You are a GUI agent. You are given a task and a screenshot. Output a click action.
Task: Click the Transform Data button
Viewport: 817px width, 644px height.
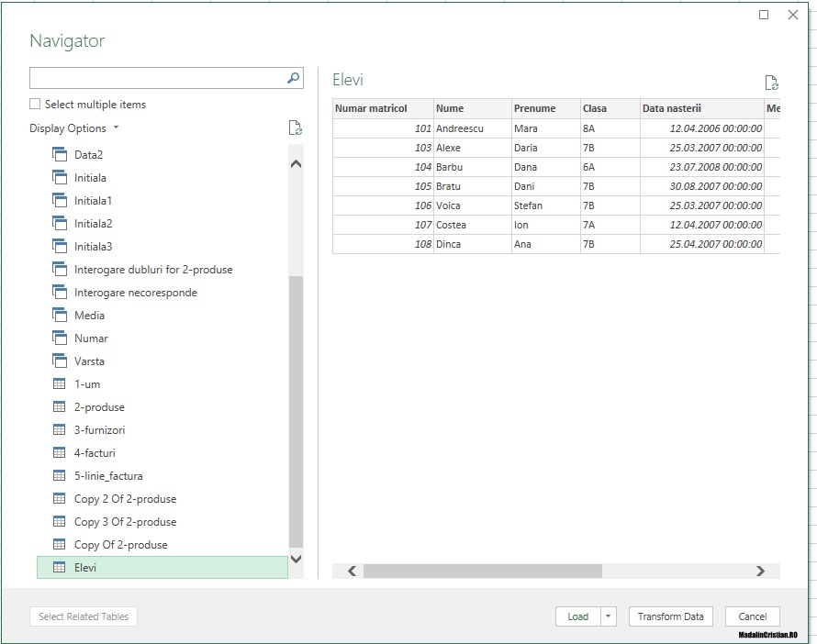click(x=670, y=616)
